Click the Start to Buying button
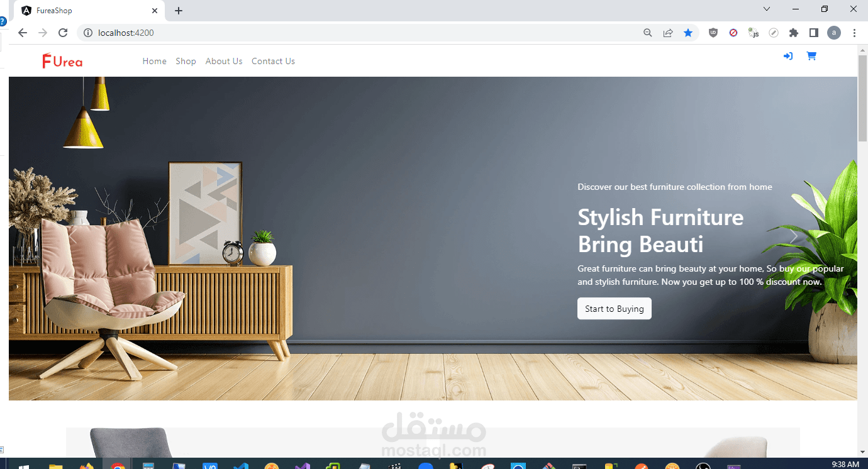868x469 pixels. point(615,309)
